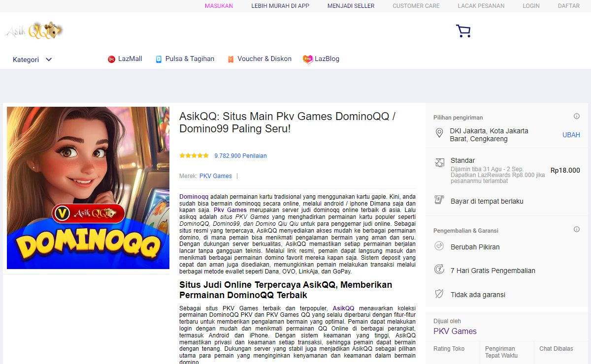Click the Berubah Pikiran icon
The image size is (591, 364).
439,245
